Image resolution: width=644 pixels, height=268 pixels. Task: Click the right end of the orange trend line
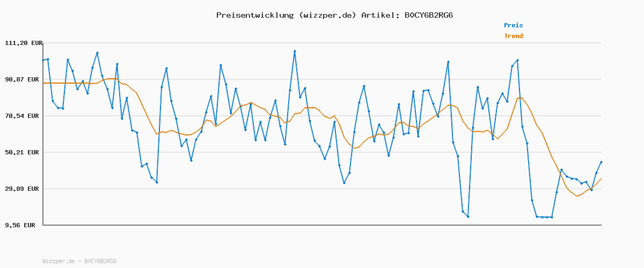tap(601, 179)
